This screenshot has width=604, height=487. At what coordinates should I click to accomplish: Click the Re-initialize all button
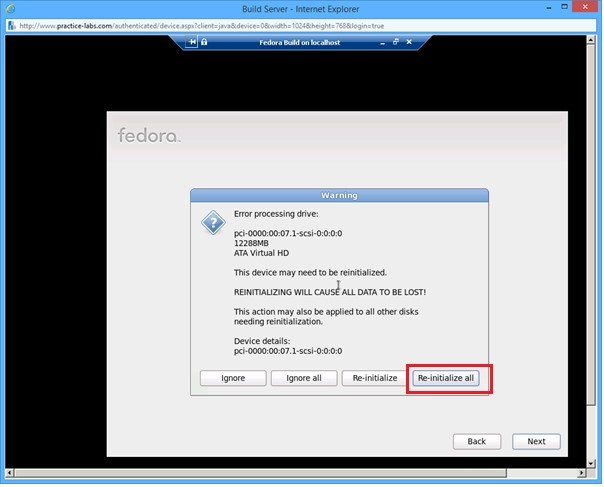pos(446,378)
